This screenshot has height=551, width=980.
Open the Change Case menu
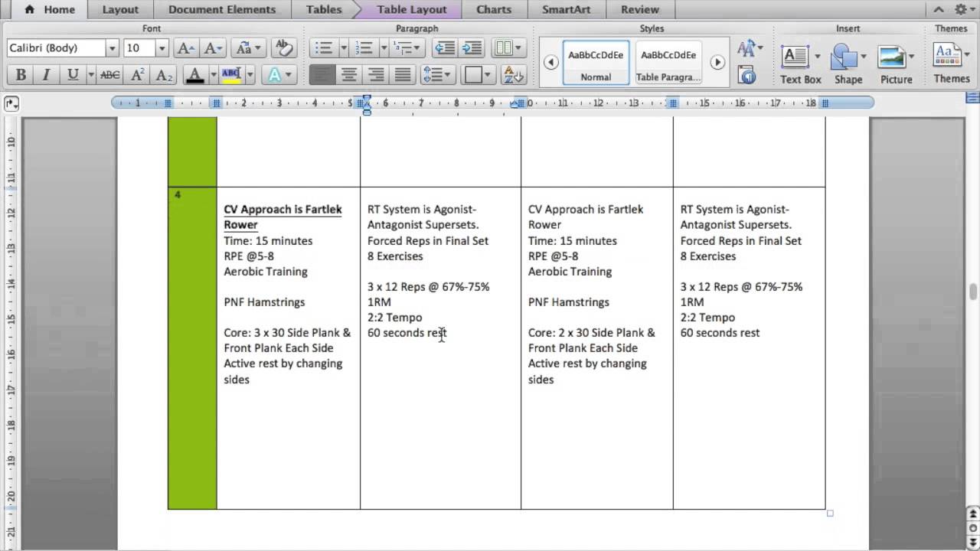tap(248, 48)
